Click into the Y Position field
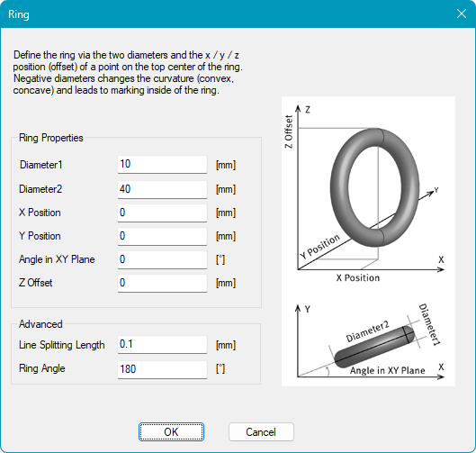The width and height of the screenshot is (476, 453). [x=162, y=236]
